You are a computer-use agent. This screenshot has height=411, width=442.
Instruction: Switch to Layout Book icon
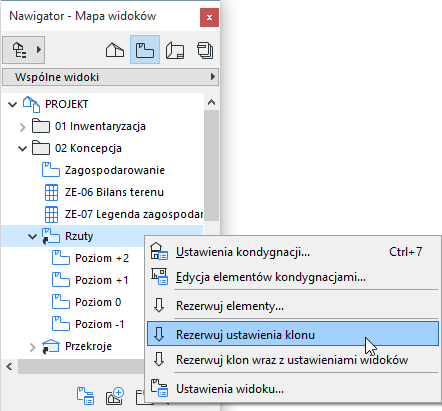tap(175, 50)
